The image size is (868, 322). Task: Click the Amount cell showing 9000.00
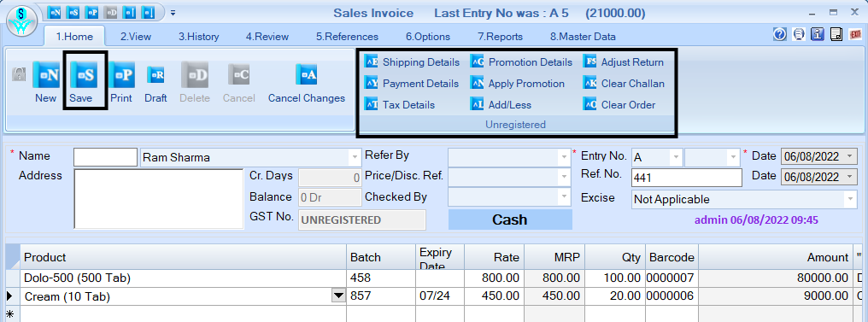click(776, 296)
